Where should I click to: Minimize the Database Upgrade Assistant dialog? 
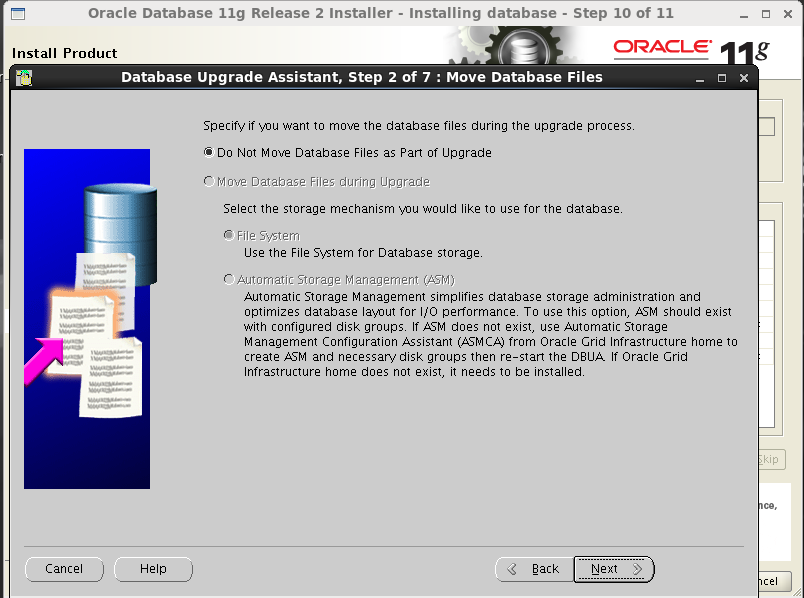pos(700,78)
